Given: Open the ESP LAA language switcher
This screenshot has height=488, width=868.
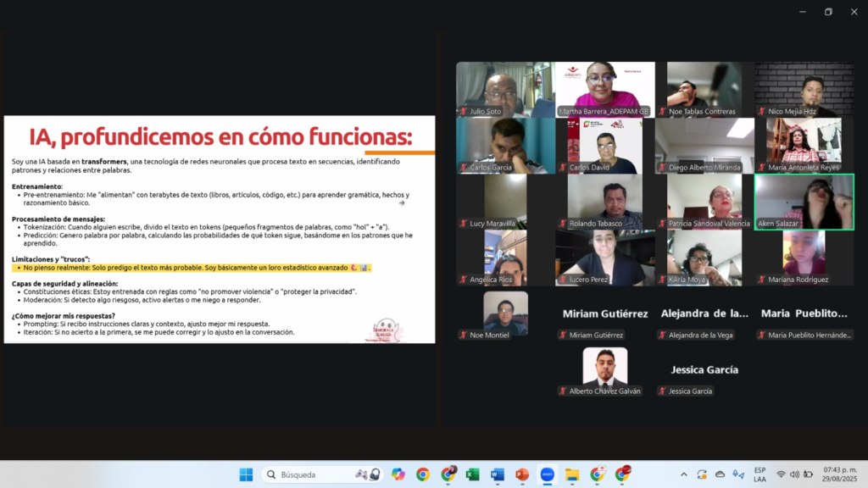Looking at the screenshot, I should click(x=759, y=474).
